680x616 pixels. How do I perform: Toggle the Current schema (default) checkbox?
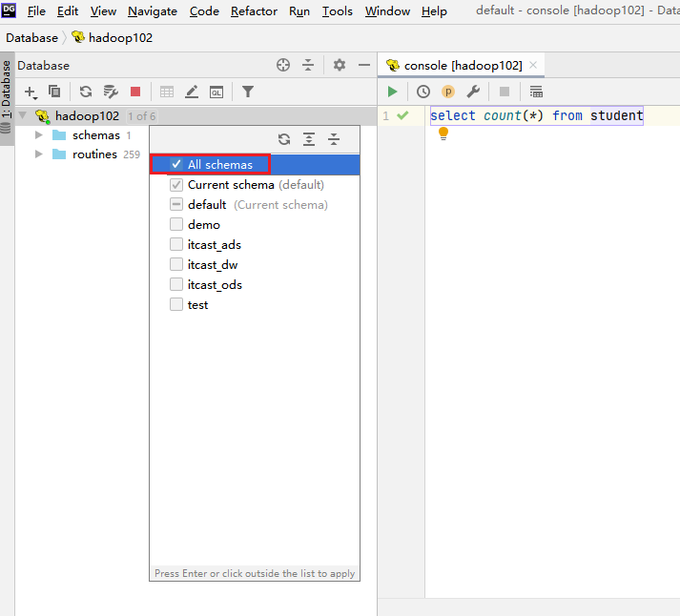[x=176, y=185]
